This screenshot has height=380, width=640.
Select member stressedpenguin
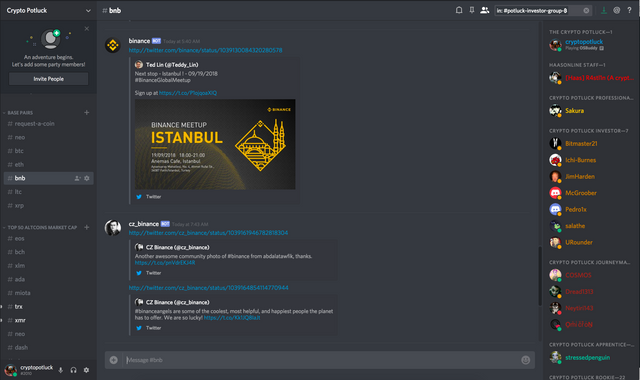click(591, 358)
